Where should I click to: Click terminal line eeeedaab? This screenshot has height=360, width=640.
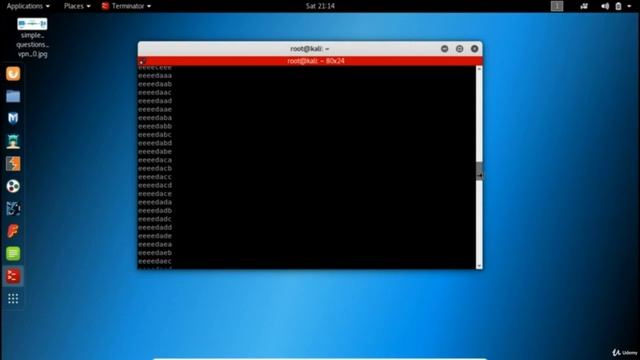[155, 84]
